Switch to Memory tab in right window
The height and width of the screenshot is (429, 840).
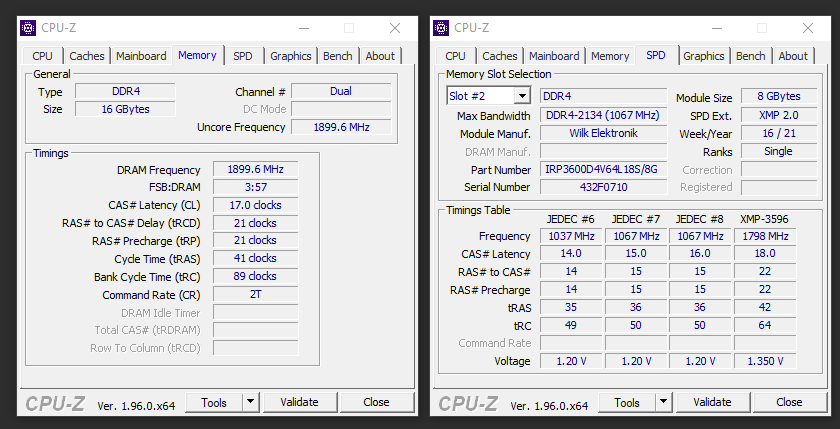pos(610,56)
